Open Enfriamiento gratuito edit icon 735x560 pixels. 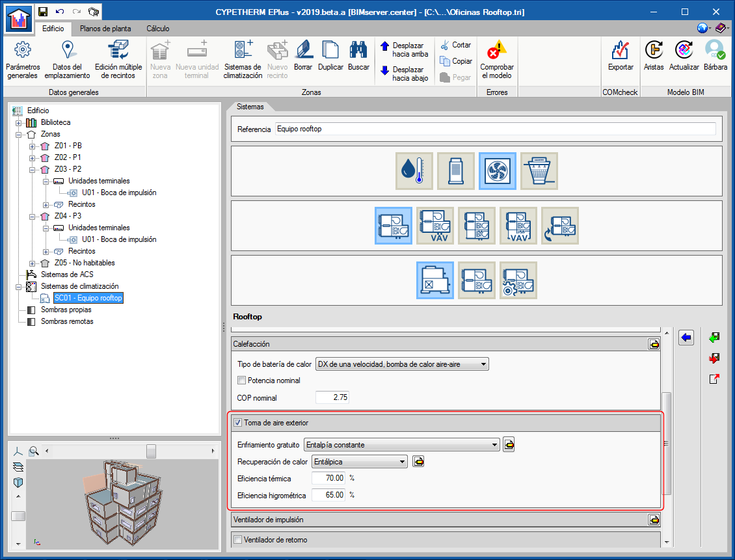click(509, 444)
